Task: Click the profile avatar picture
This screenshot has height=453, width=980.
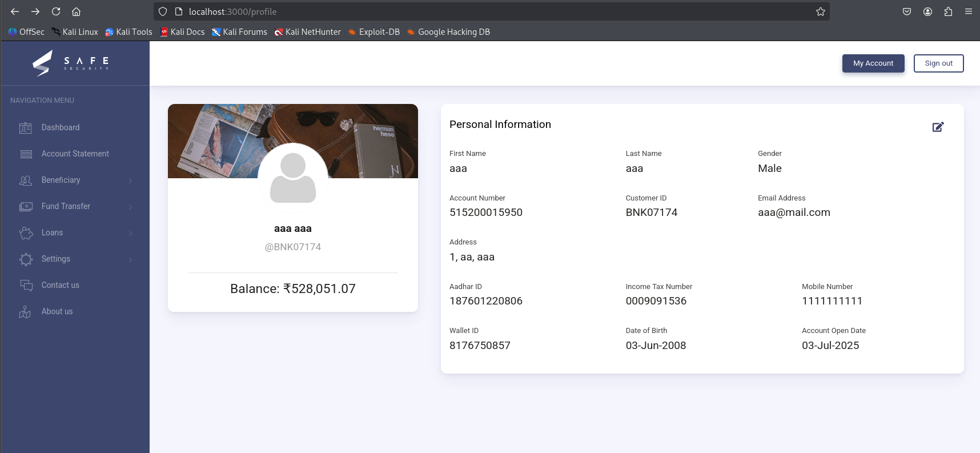Action: pyautogui.click(x=293, y=178)
